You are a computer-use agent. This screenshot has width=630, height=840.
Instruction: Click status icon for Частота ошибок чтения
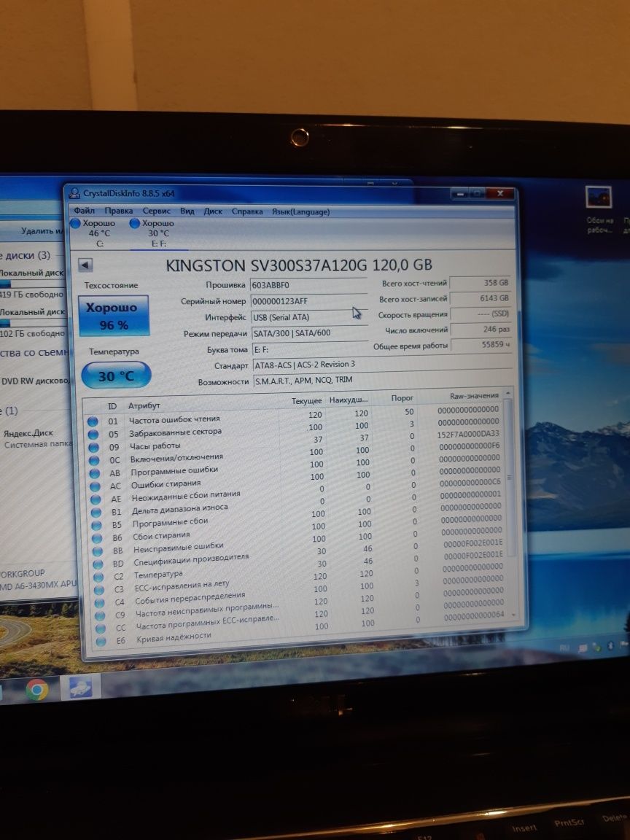tap(92, 421)
